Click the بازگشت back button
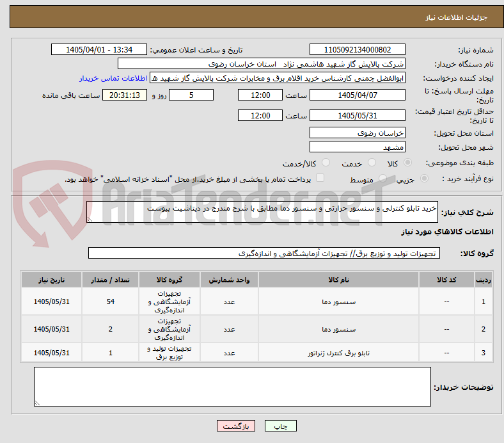504x443 pixels. (236, 426)
